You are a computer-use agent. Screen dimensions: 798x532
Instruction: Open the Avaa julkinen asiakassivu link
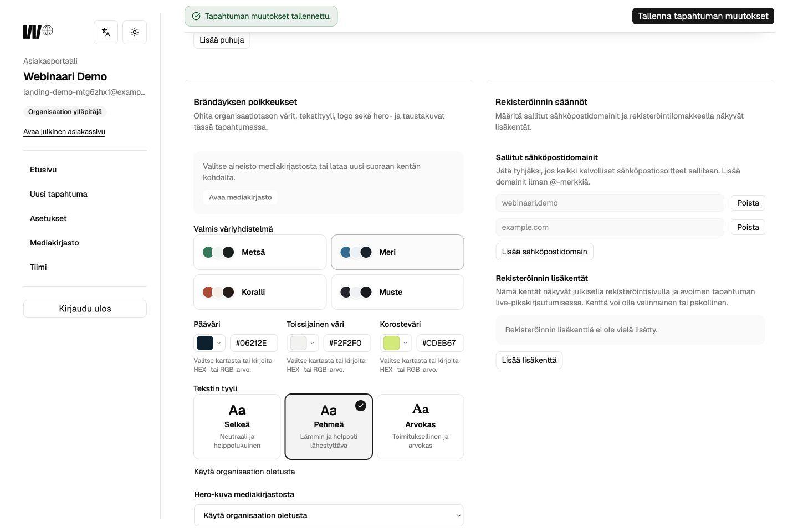click(64, 132)
